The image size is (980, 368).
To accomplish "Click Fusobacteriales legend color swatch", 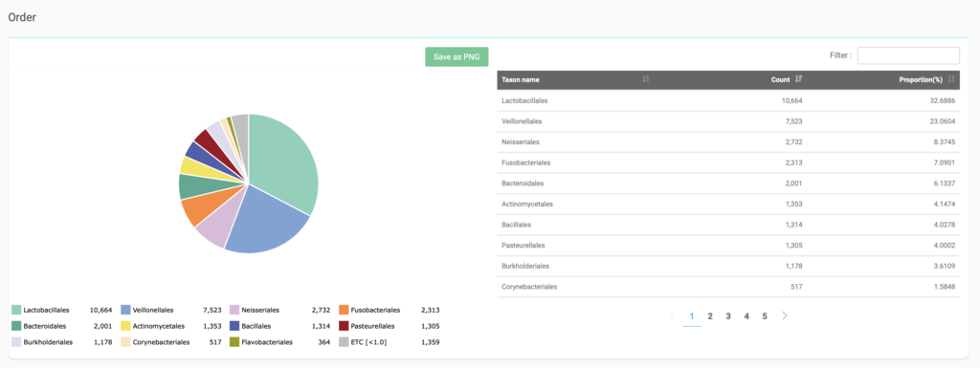I will [x=344, y=310].
